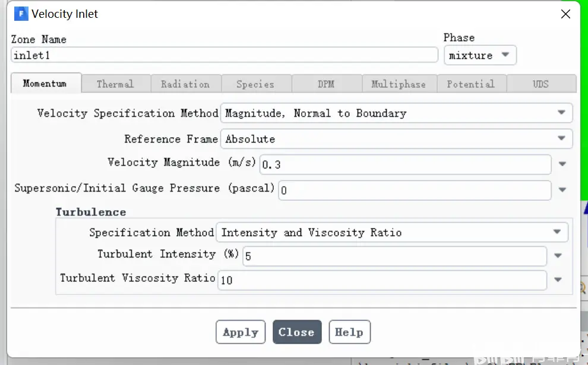
Task: Click the Velocity Magnitude input field
Action: (x=406, y=164)
